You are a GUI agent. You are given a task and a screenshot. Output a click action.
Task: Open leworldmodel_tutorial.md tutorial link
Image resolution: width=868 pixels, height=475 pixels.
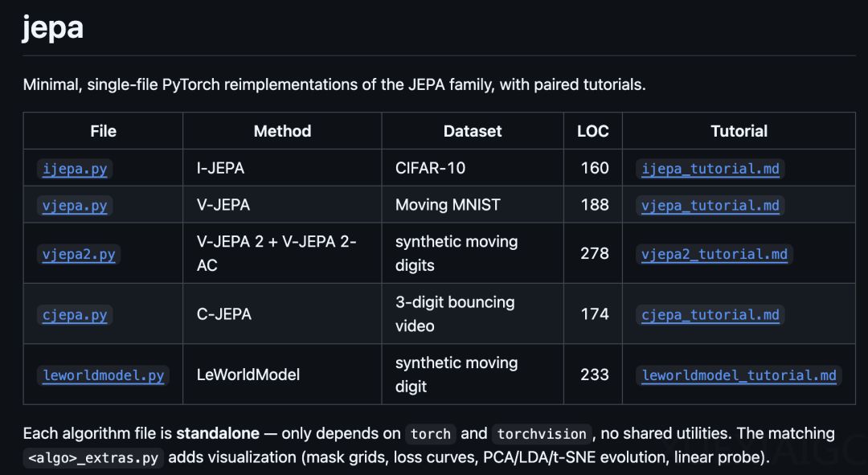click(x=739, y=375)
